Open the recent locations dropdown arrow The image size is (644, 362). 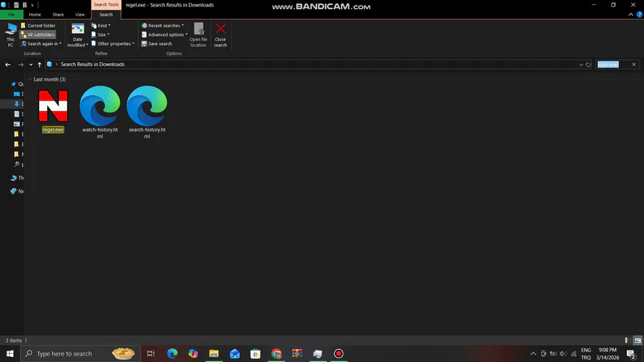pos(31,64)
